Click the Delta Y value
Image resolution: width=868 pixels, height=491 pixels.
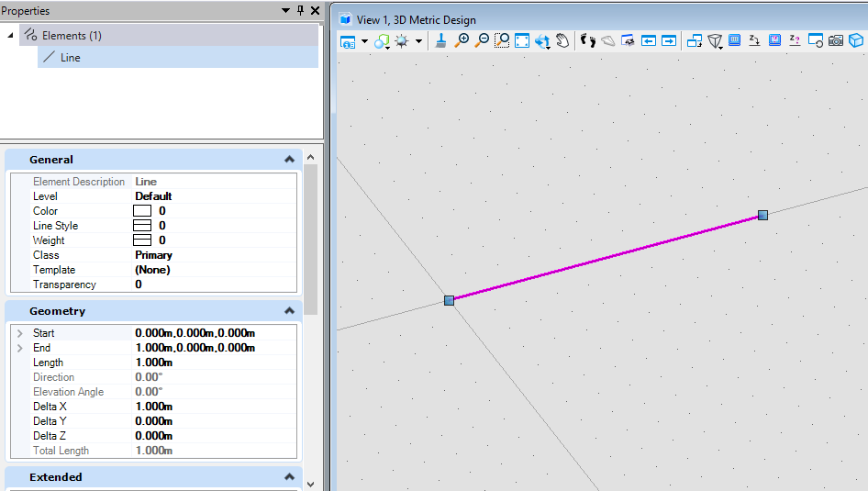[153, 421]
